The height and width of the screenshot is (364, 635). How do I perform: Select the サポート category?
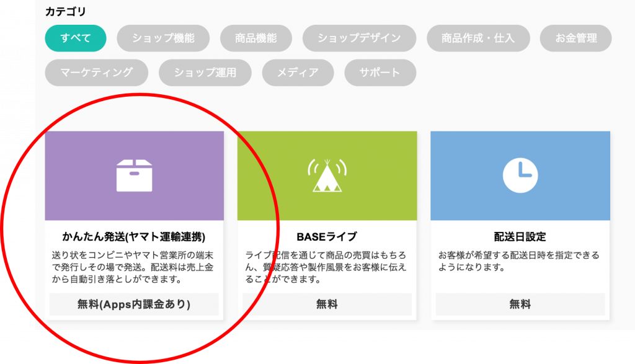pyautogui.click(x=380, y=73)
